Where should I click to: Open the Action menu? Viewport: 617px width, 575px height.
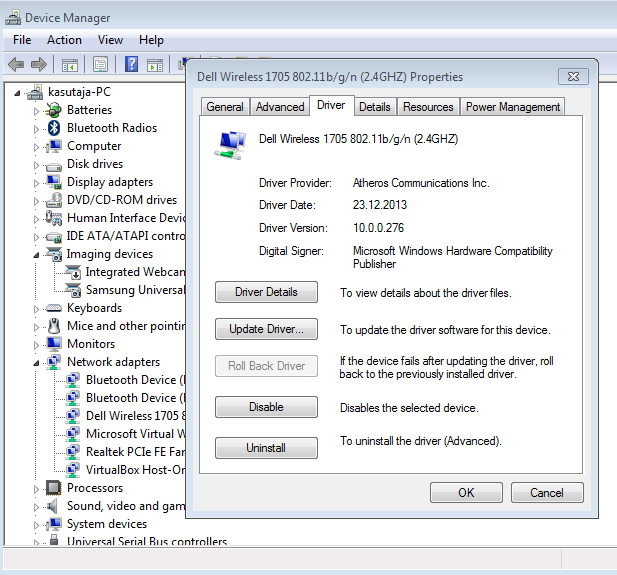tap(64, 40)
